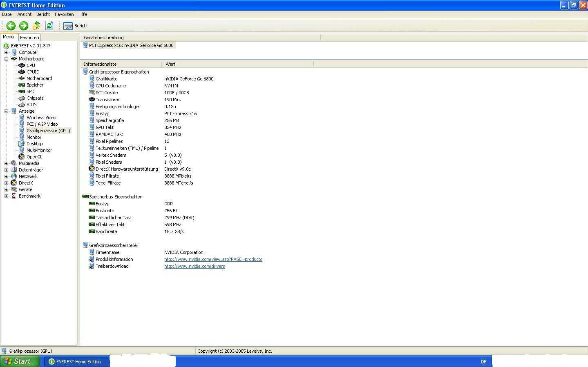
Task: Switch to the Menü tab in the sidebar
Action: (9, 37)
